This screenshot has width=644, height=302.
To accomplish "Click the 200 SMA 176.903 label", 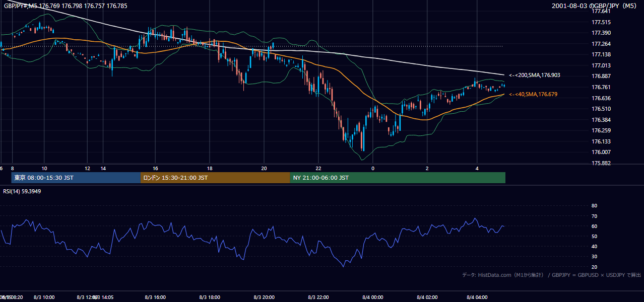I will click(x=534, y=75).
